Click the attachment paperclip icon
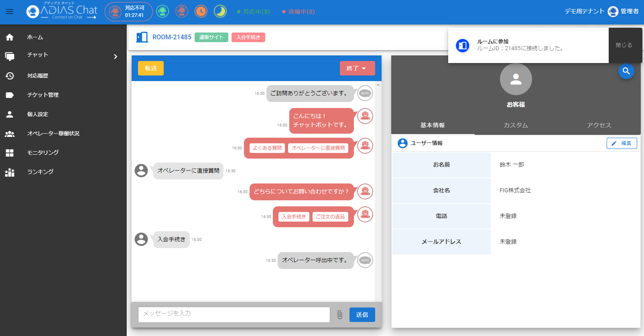Viewport: 644px width, 336px height. click(339, 315)
